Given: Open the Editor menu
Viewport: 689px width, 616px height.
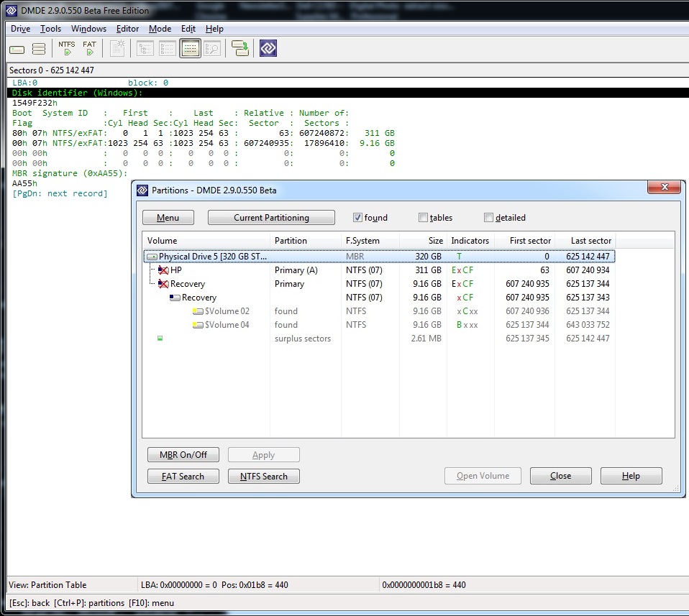Looking at the screenshot, I should click(127, 29).
